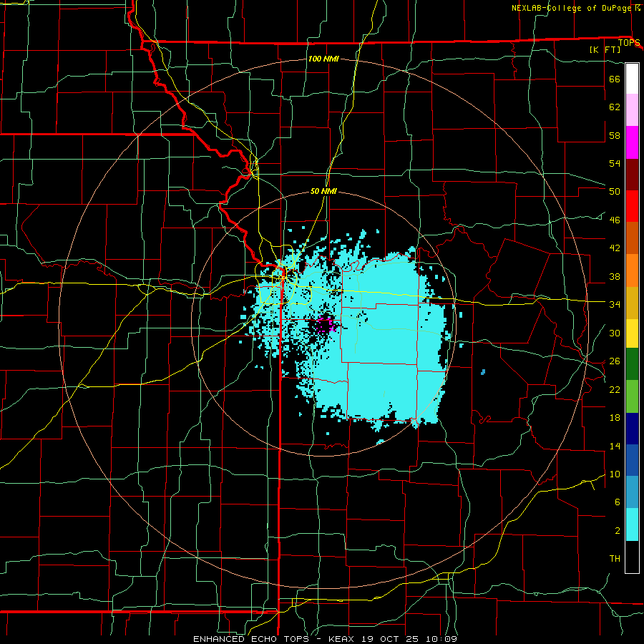Screen dimensions: 644x644
Task: Click the TOPS legend title
Action: point(629,43)
